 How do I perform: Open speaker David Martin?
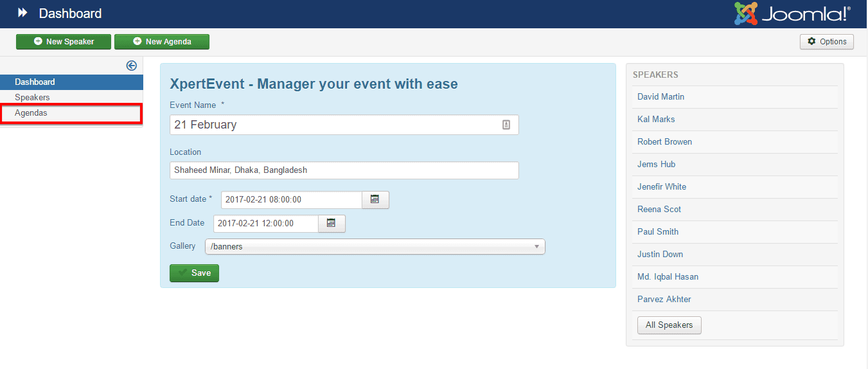pyautogui.click(x=660, y=97)
